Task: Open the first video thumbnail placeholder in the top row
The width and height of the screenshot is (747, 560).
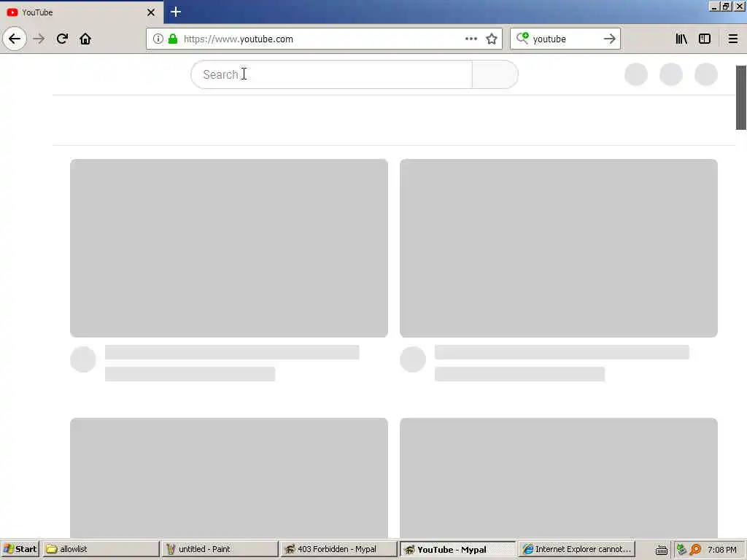Action: (x=228, y=248)
